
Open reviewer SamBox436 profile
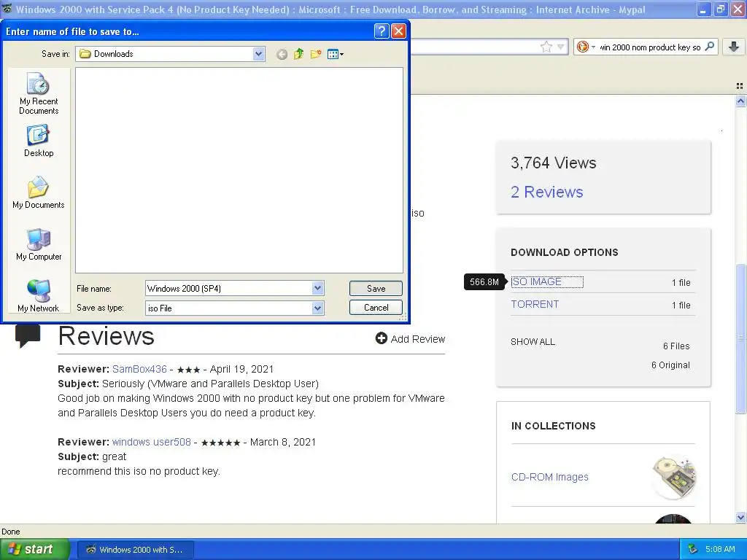click(x=139, y=369)
